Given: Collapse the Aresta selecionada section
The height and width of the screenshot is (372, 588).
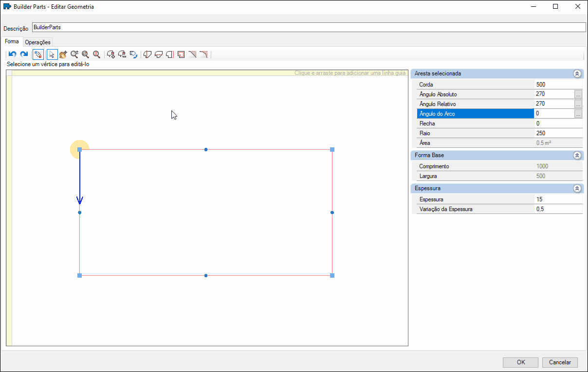Looking at the screenshot, I should pos(577,74).
